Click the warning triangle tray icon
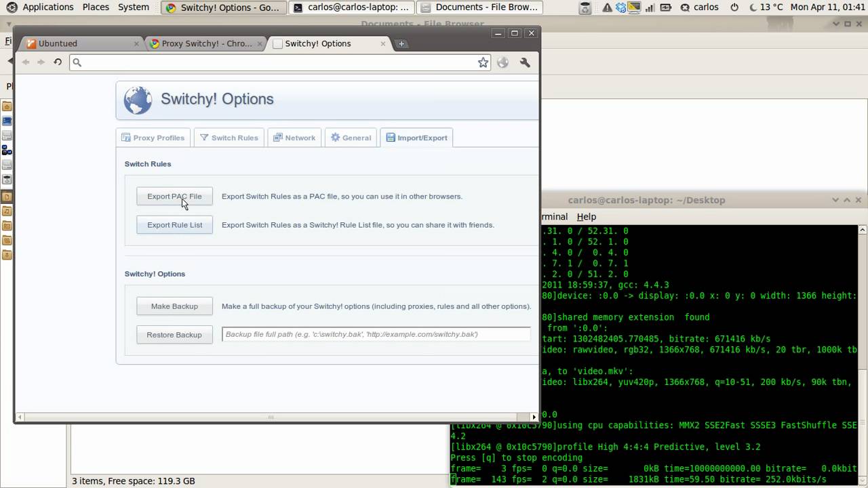Viewport: 868px width, 488px height. (x=608, y=7)
